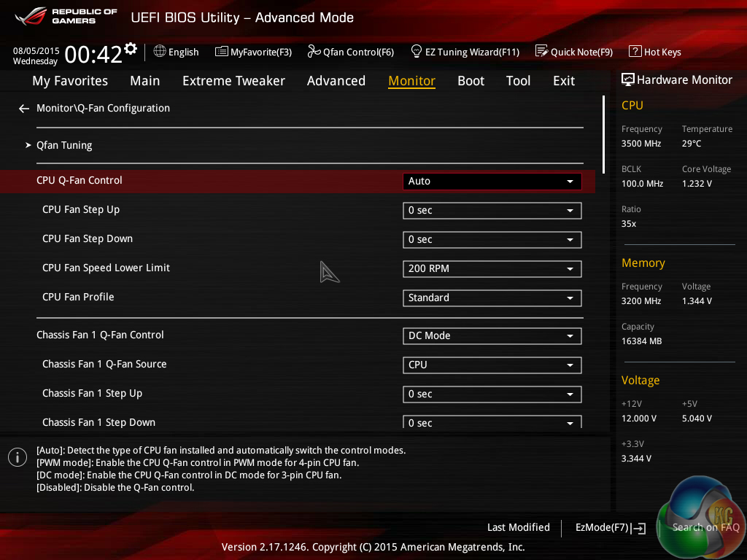
Task: Open the Extreme Tweaker tab
Action: (x=233, y=81)
